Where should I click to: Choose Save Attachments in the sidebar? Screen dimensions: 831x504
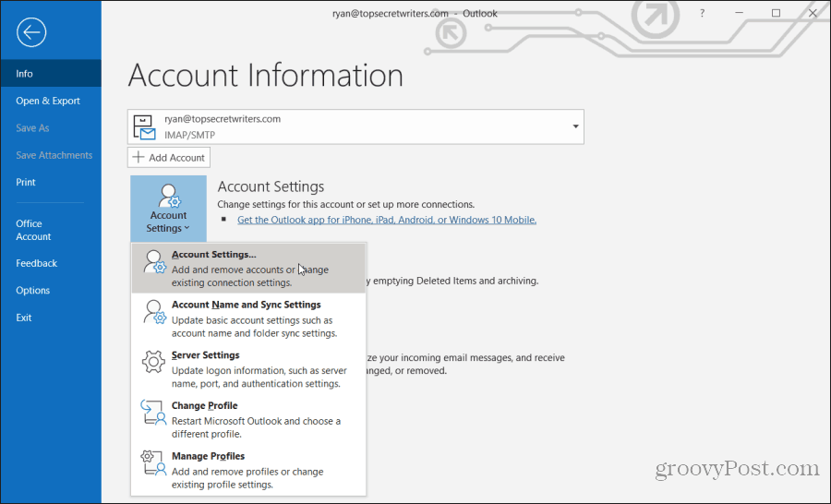(x=51, y=155)
